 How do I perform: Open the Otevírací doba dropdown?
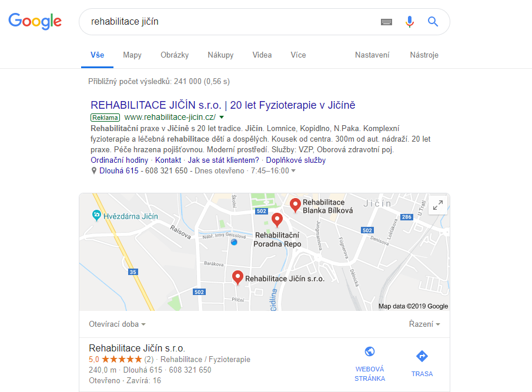(x=117, y=324)
